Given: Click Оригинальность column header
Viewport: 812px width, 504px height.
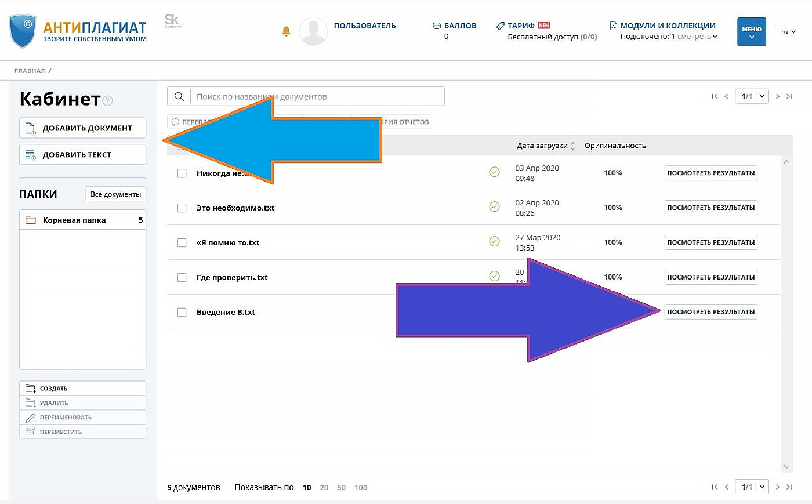Looking at the screenshot, I should pos(615,146).
